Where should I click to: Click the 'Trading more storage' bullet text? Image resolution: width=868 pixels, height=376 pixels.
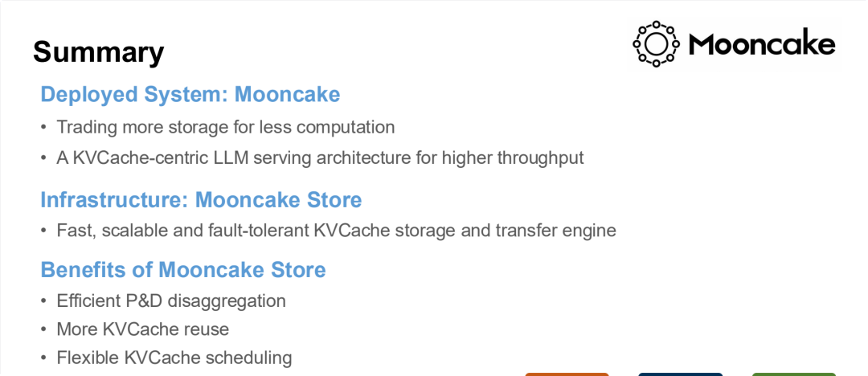click(x=225, y=127)
